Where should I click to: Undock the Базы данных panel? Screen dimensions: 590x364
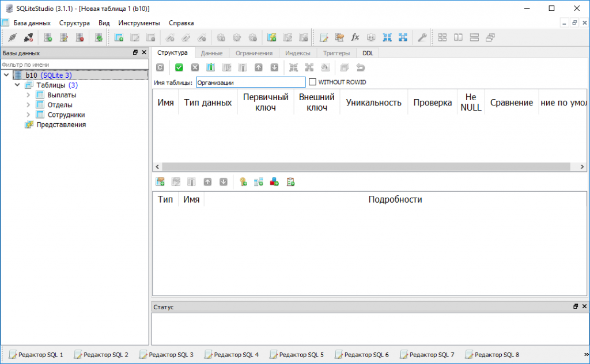tap(135, 52)
